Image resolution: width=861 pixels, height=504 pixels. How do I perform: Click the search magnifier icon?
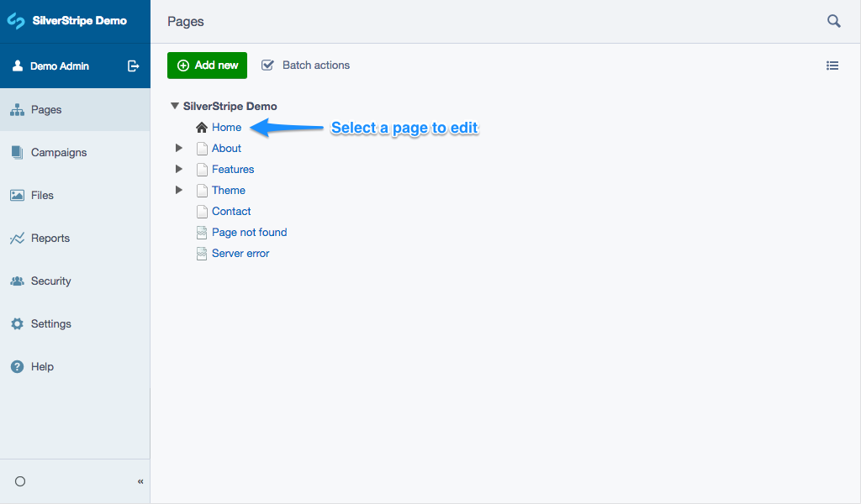[x=833, y=20]
